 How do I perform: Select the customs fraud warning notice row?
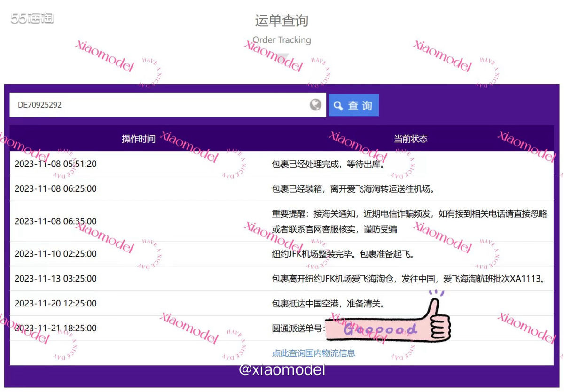282,221
